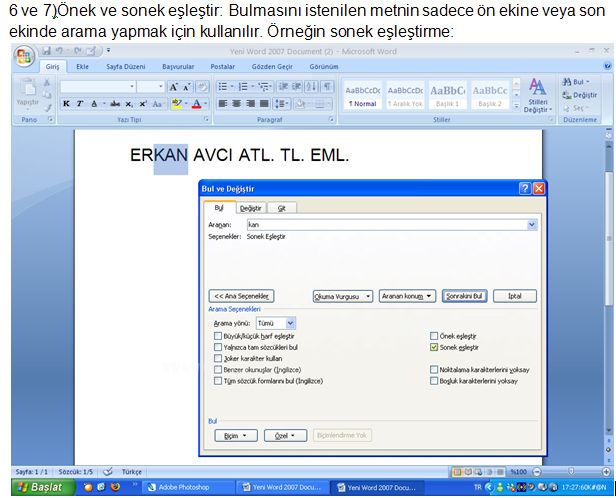This screenshot has width=616, height=498.
Task: Click << Ana Seçenekler button
Action: 241,296
